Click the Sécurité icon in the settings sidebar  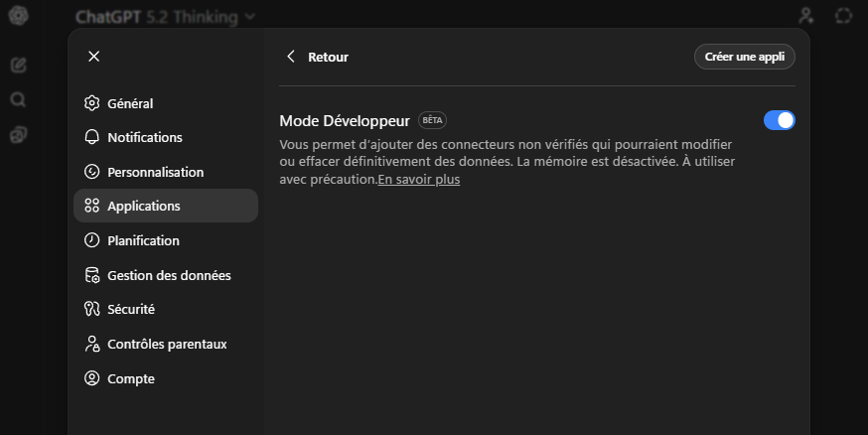click(x=92, y=309)
